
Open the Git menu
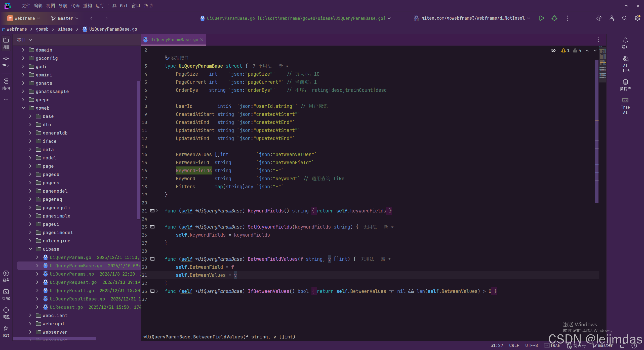pos(124,6)
